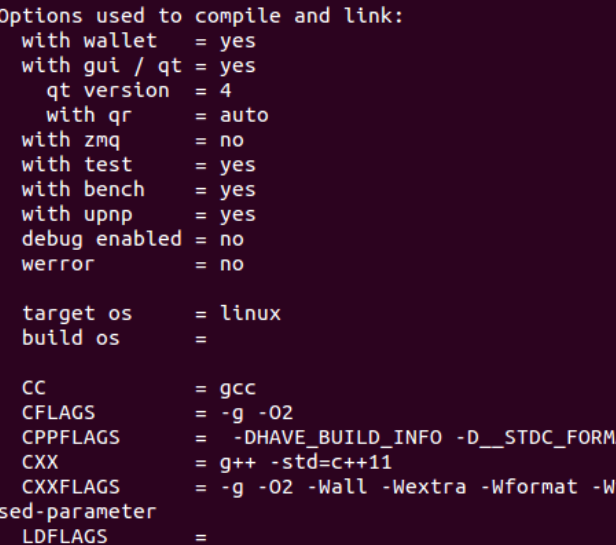Click the "-g -O2" CFLAGS value

[256, 412]
